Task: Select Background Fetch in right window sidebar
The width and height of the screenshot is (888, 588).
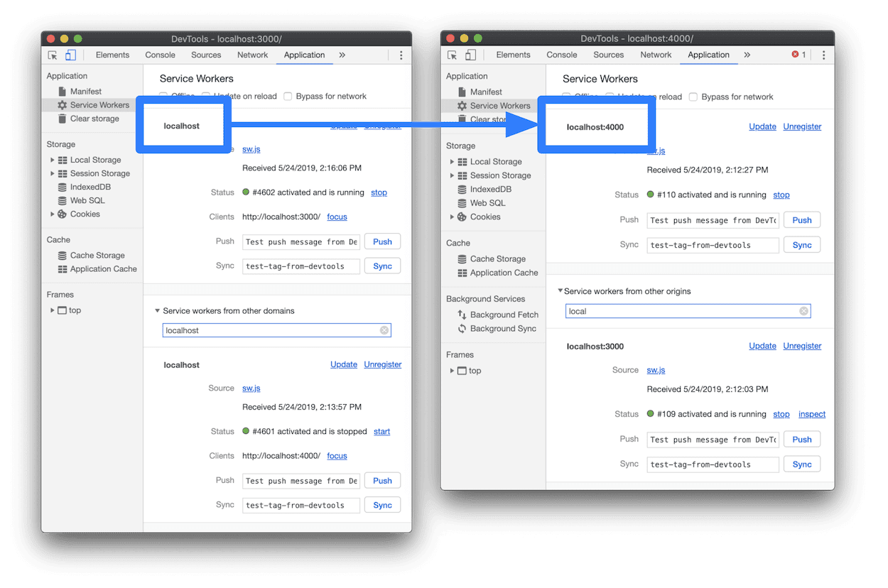Action: 504,315
